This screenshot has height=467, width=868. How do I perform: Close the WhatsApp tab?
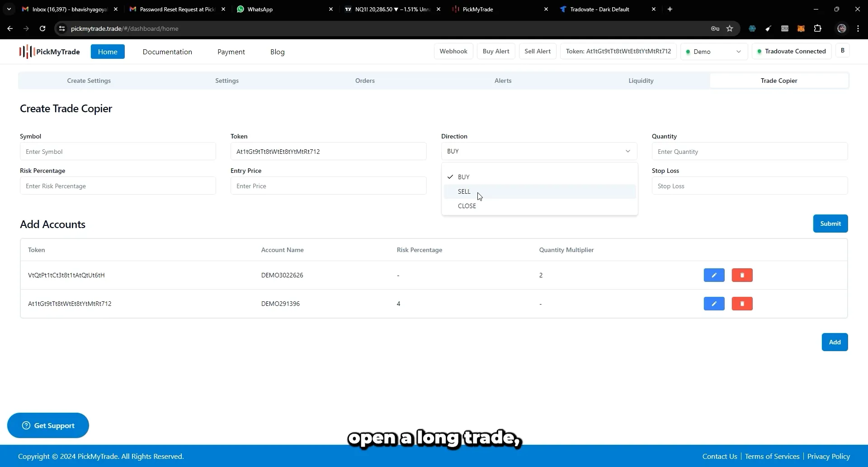pos(331,9)
